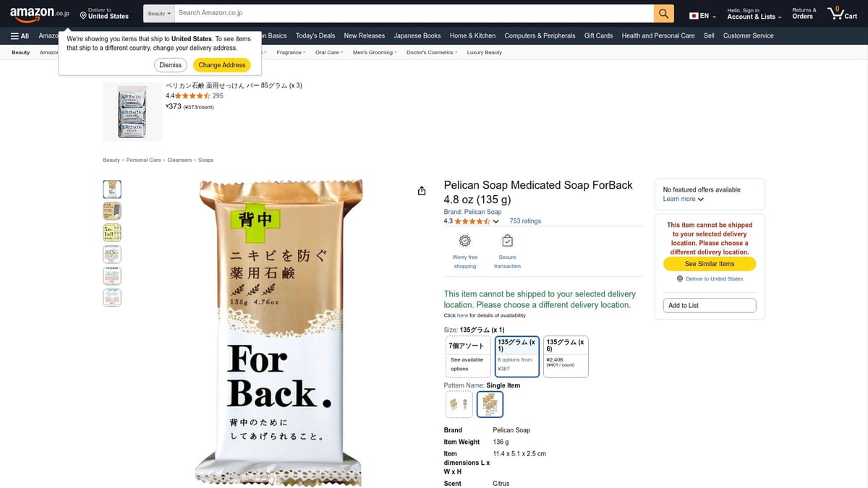
Task: Click the Secure transaction icon
Action: coord(507,241)
